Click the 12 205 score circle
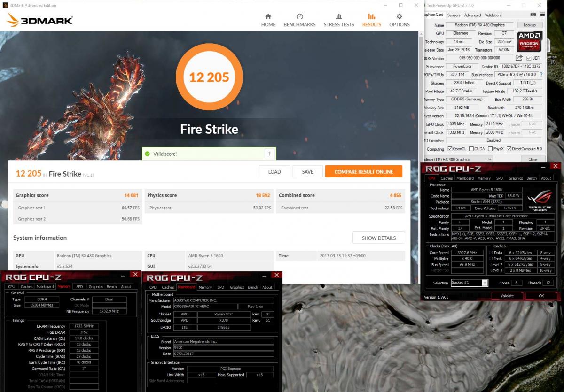The width and height of the screenshot is (564, 392). 209,77
